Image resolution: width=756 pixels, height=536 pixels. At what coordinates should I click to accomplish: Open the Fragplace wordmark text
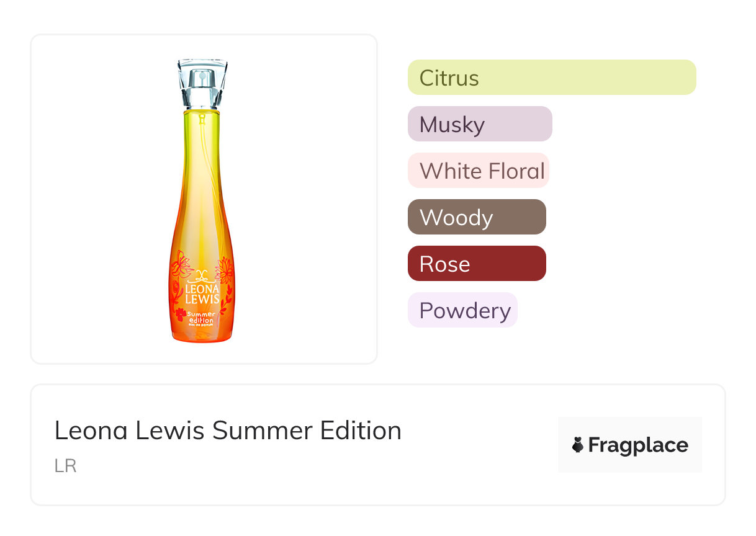(x=637, y=445)
